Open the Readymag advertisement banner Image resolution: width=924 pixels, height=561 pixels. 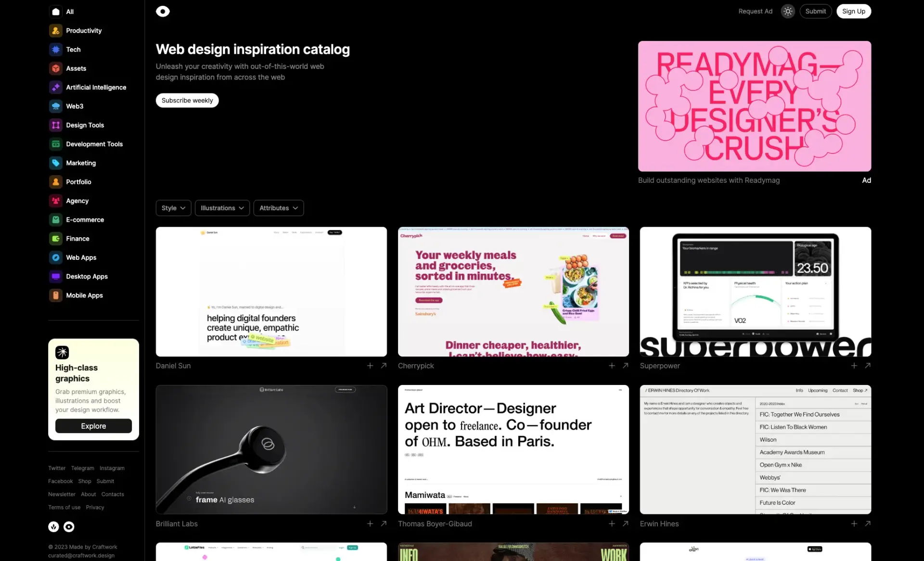[754, 106]
